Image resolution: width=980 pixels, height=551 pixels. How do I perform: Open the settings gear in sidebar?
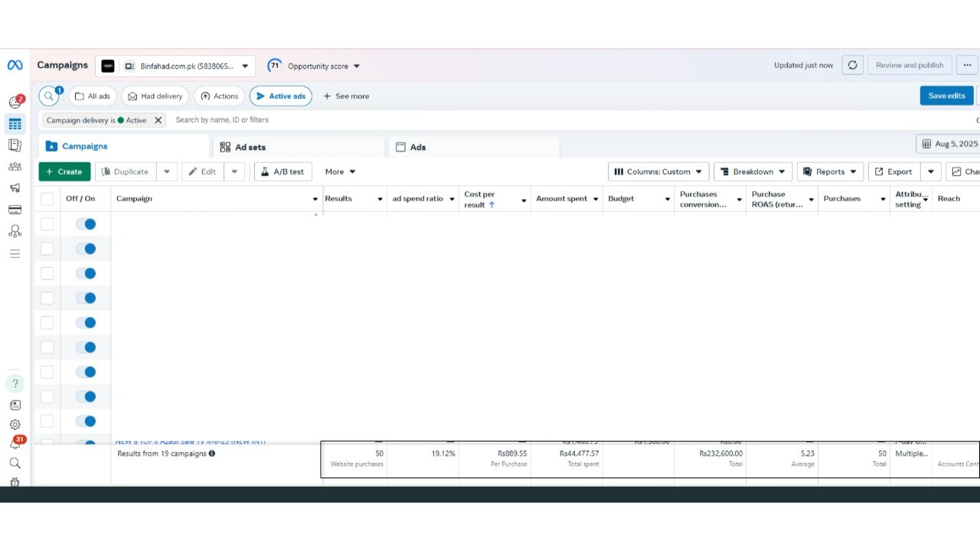(15, 425)
